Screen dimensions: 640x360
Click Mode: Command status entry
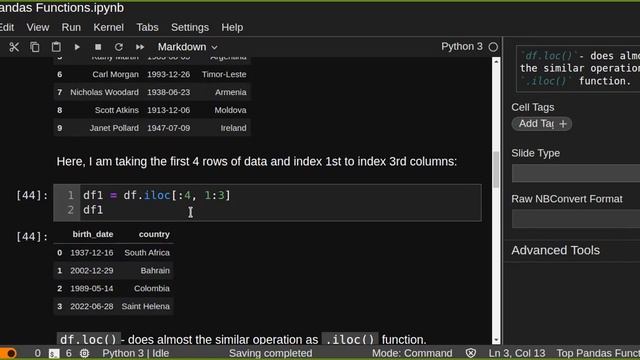pos(412,353)
